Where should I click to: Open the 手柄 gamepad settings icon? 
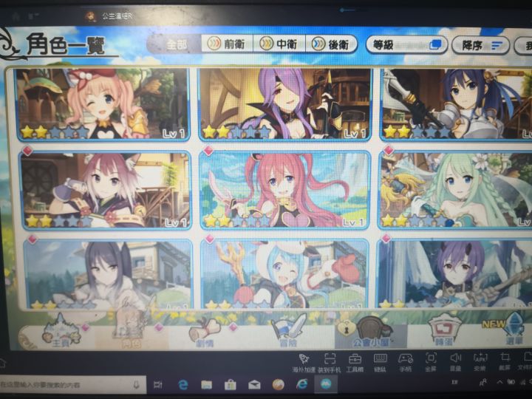pos(406,363)
